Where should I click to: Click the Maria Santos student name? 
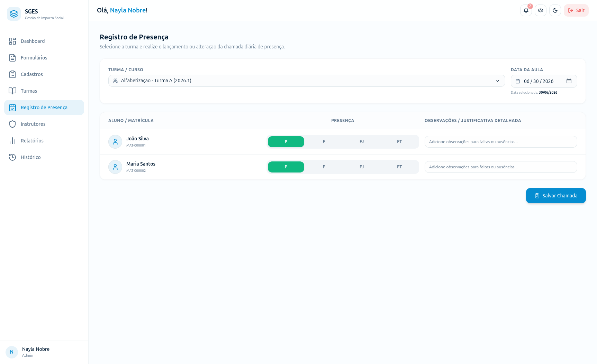pyautogui.click(x=141, y=164)
